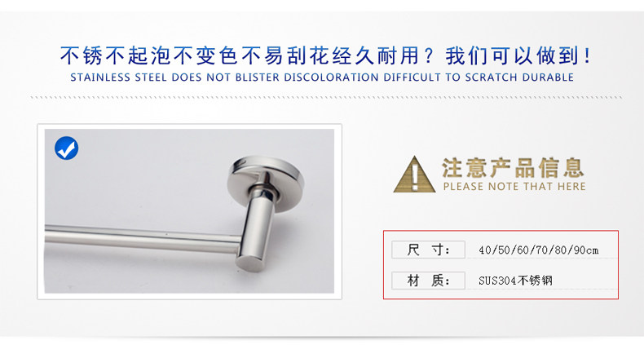
Task: Select the 材质 material label box
Action: [x=428, y=281]
